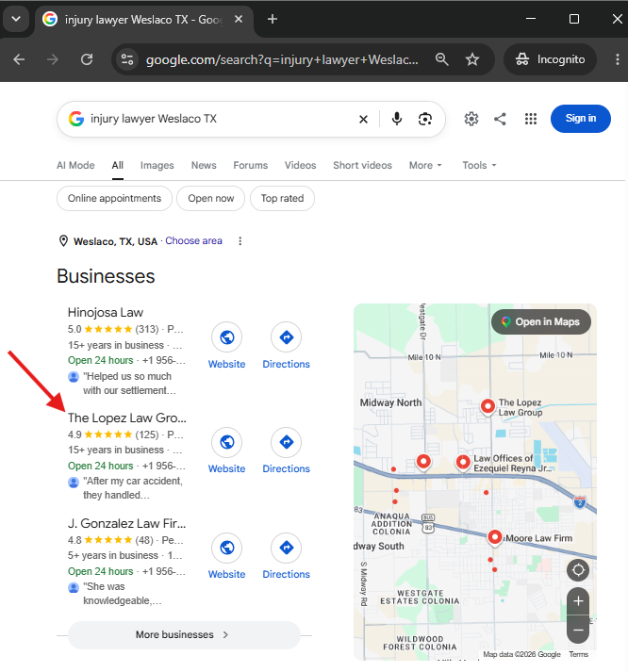Click Lopez review snippet "After my car accident"
This screenshot has height=672, width=628.
click(132, 488)
